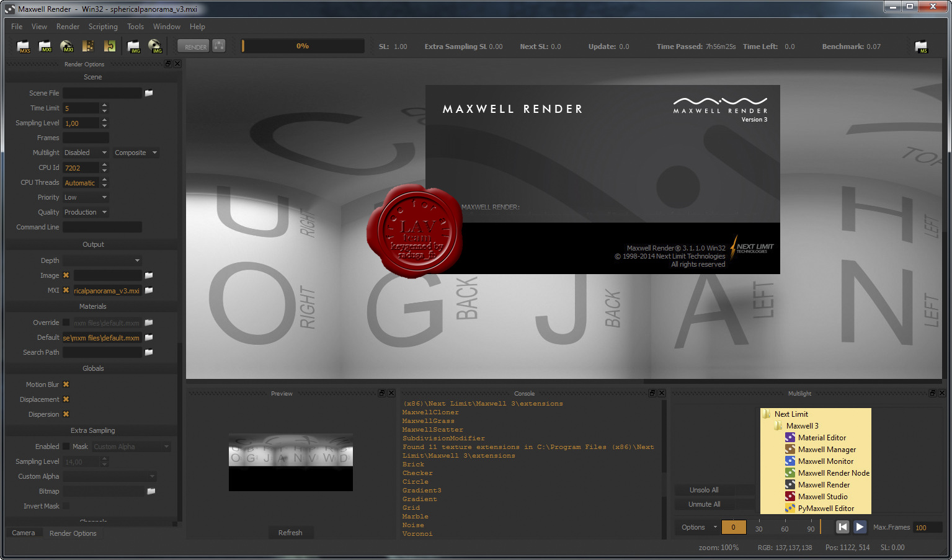This screenshot has height=560, width=952.
Task: Click Unsolo All button
Action: pos(704,490)
